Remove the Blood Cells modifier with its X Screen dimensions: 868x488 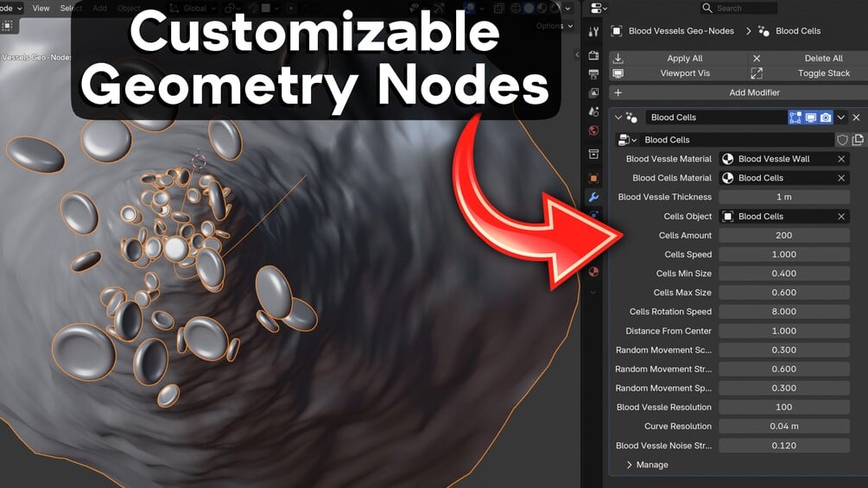pos(857,117)
